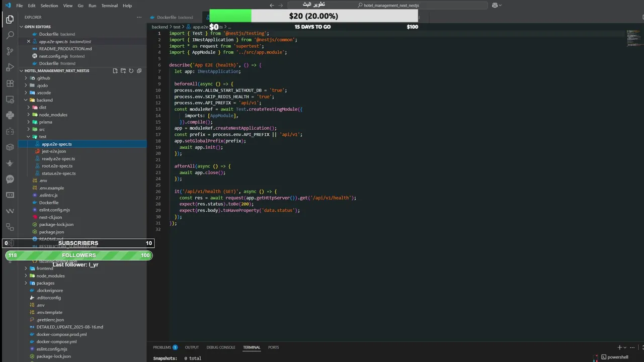Open jest-e2e.json in the explorer
The height and width of the screenshot is (362, 644).
click(x=53, y=151)
